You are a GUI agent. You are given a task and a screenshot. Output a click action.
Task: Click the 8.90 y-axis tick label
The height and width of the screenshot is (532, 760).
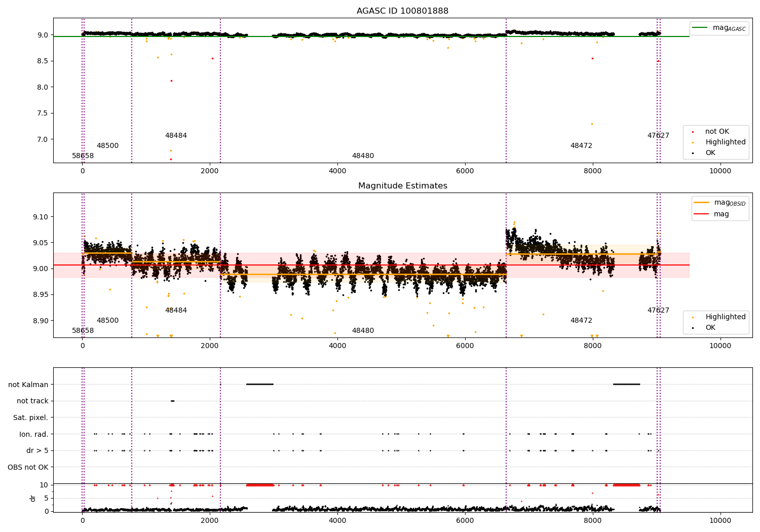(41, 321)
